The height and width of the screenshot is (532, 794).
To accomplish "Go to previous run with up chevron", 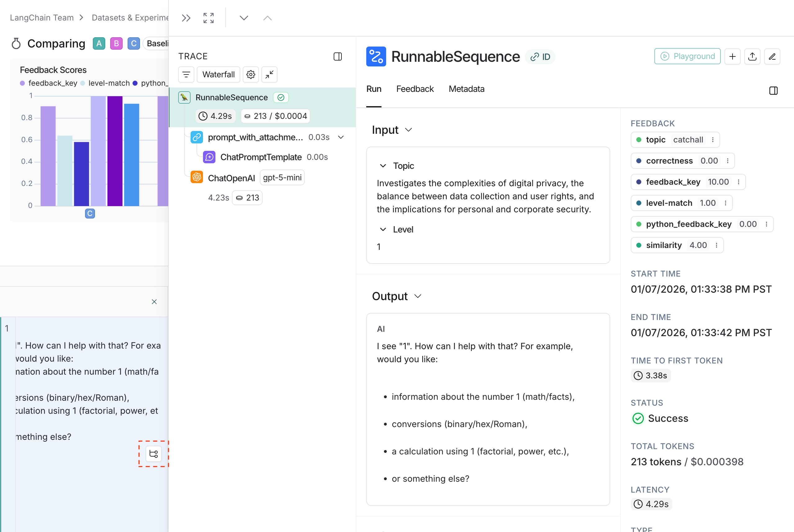I will coord(267,18).
